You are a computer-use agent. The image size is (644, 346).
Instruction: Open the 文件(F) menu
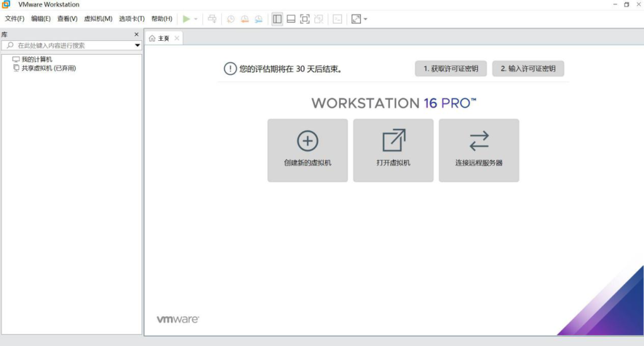14,19
